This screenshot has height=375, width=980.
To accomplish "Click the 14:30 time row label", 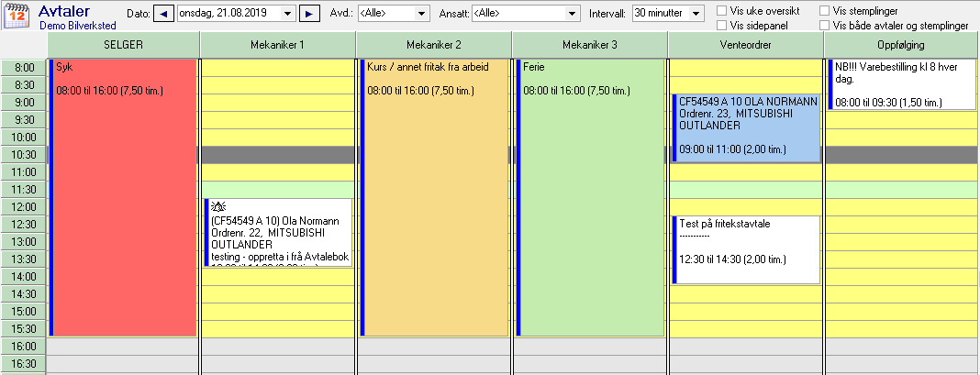I will point(23,294).
